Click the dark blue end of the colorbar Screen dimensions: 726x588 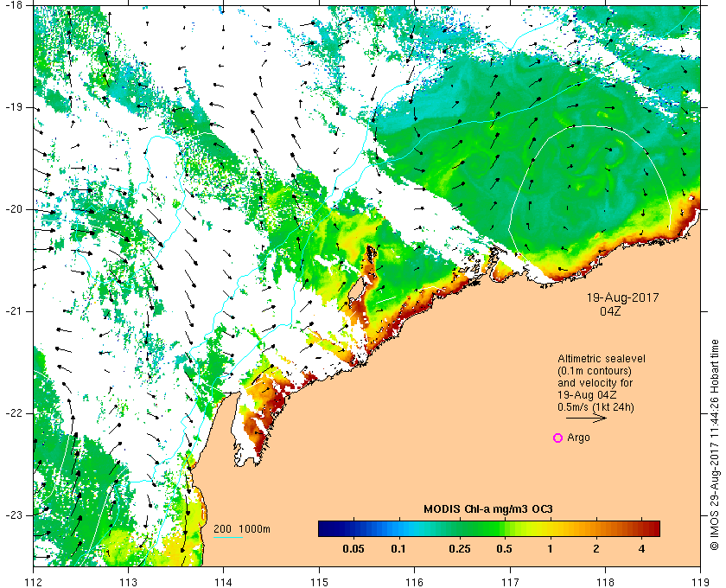click(x=323, y=528)
